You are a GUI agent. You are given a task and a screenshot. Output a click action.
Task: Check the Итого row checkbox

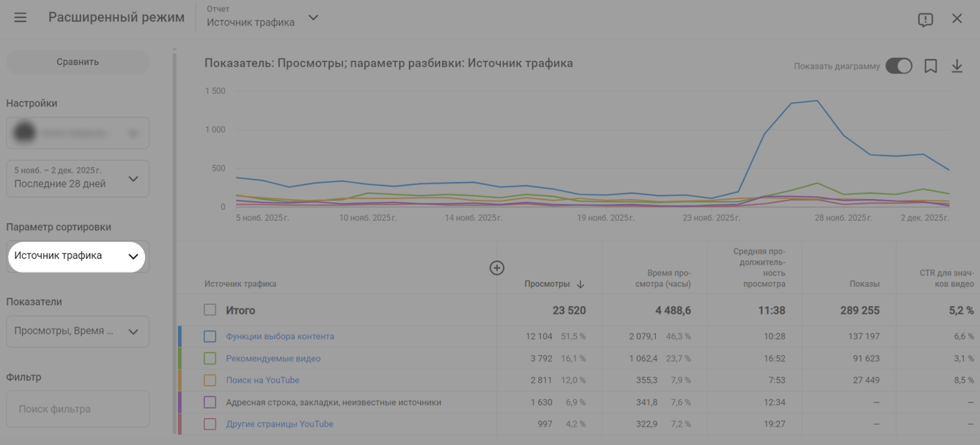click(210, 310)
